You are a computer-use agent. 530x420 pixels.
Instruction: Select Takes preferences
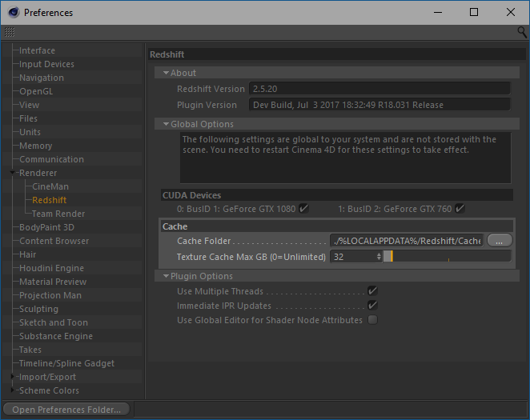click(x=30, y=350)
